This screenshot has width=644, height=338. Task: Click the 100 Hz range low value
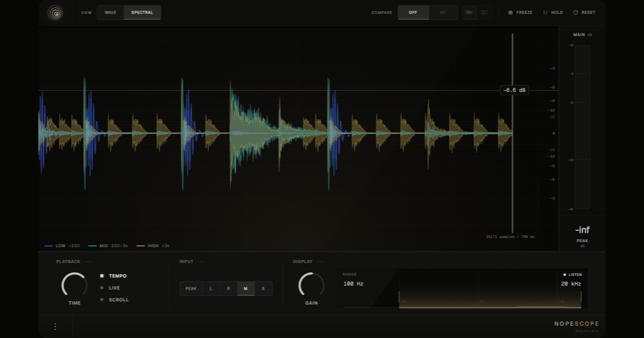(353, 284)
